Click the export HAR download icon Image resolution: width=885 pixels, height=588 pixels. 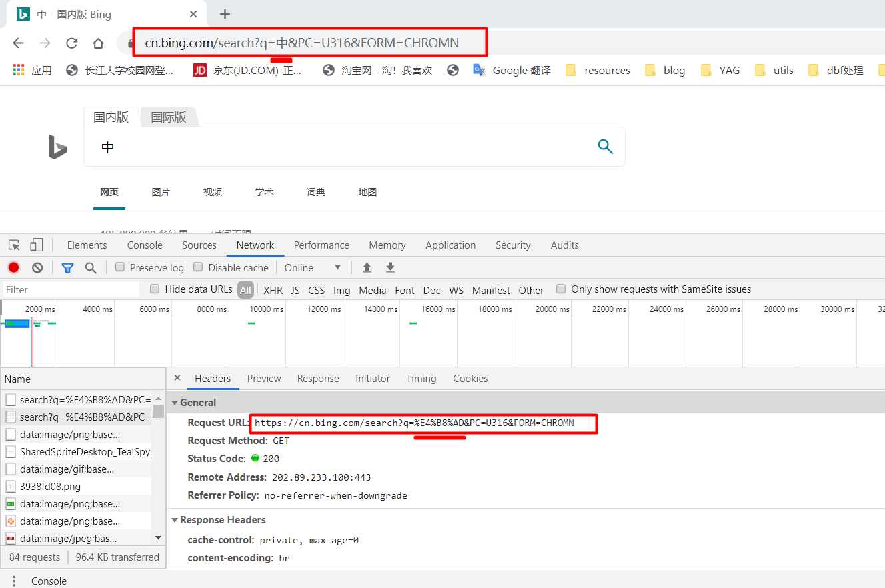coord(391,267)
